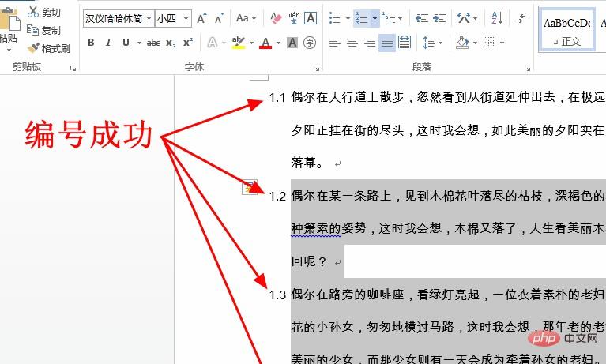Click the Decrease Indent icon
The width and height of the screenshot is (606, 364).
click(x=421, y=17)
